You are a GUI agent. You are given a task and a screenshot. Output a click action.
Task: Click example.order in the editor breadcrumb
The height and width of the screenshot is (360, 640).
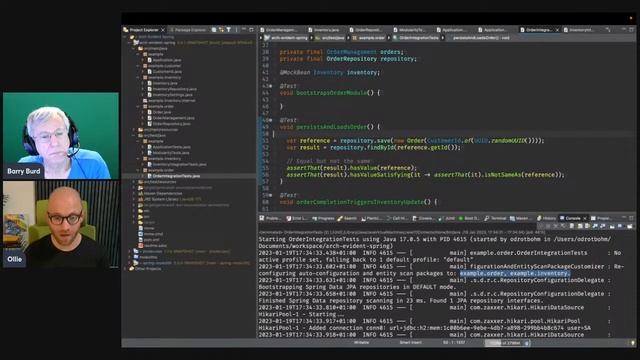tap(369, 38)
